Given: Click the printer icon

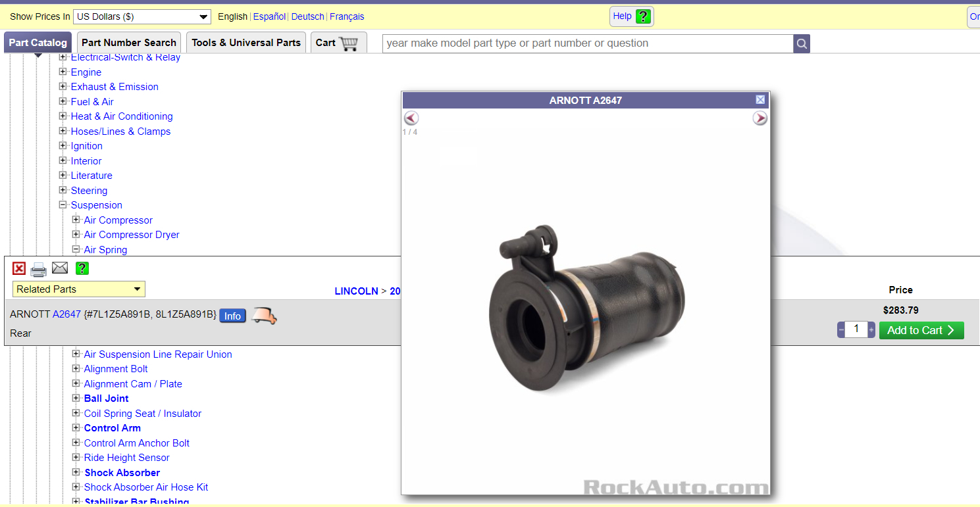Looking at the screenshot, I should click(x=39, y=269).
